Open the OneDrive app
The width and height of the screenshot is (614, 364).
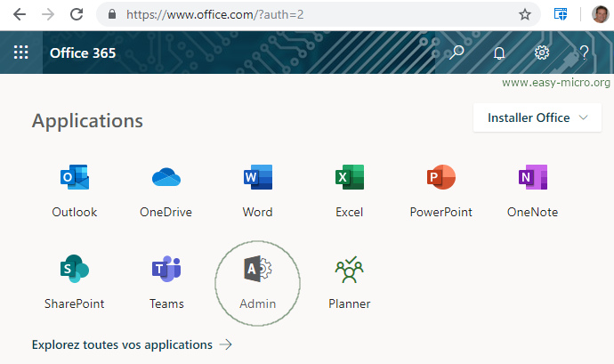click(166, 190)
